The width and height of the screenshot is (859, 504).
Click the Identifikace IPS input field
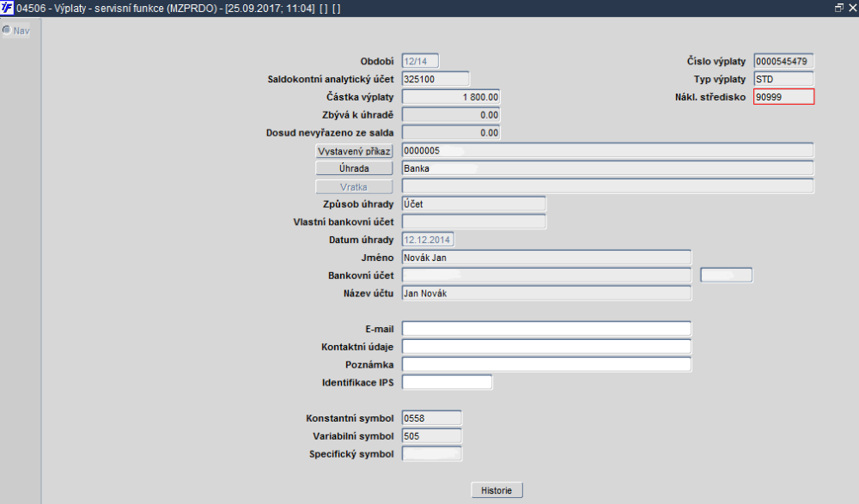point(447,382)
